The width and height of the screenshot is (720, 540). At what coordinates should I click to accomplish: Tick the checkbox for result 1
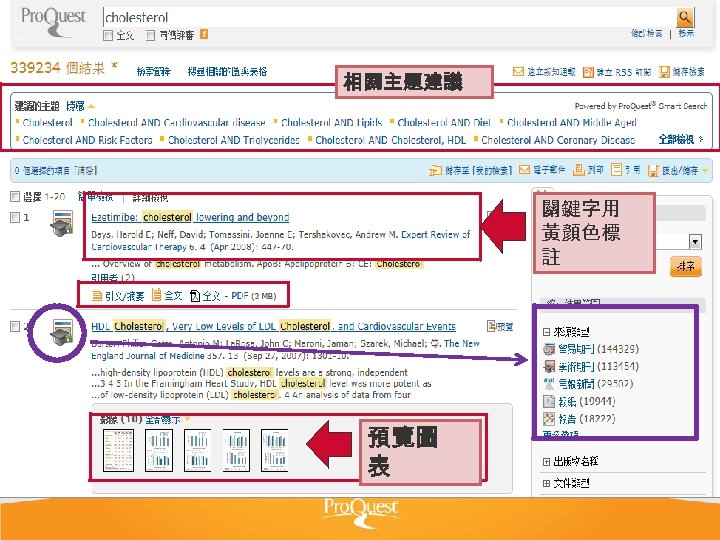point(15,217)
